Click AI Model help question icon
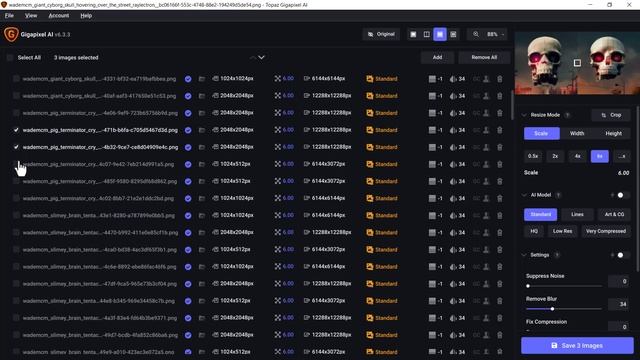The height and width of the screenshot is (360, 640). pos(558,195)
